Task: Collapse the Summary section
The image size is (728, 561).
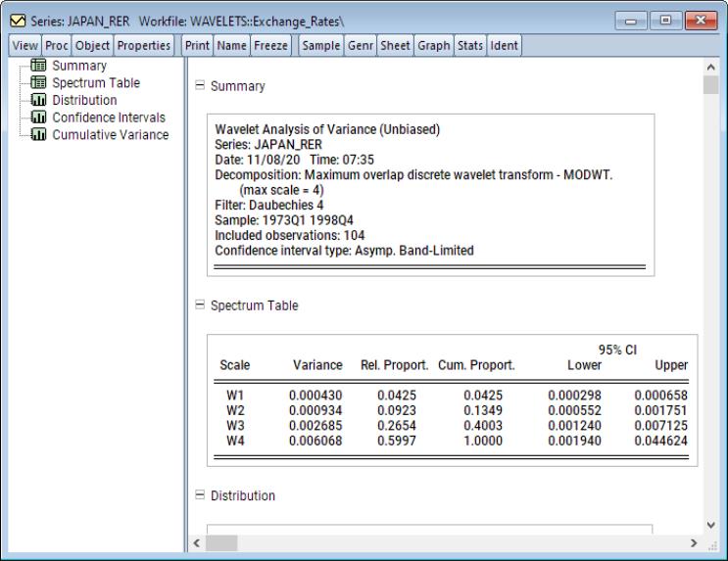Action: (201, 86)
